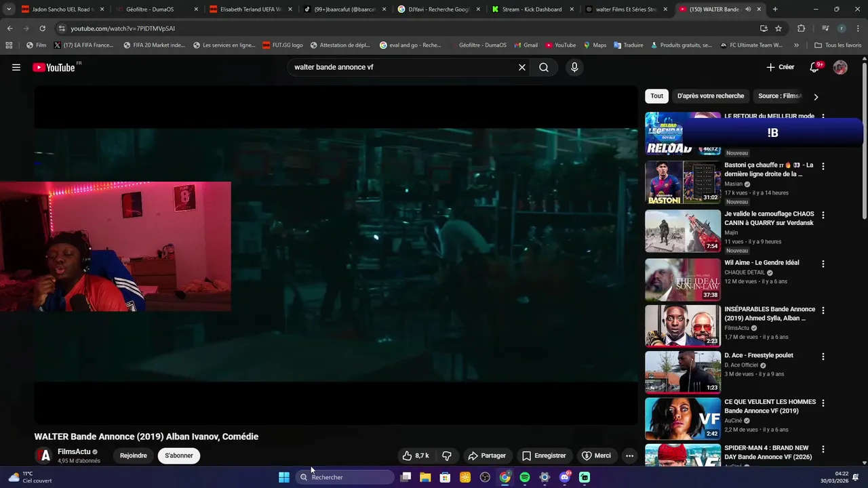Open OBS Studio from the taskbar

pos(485,477)
